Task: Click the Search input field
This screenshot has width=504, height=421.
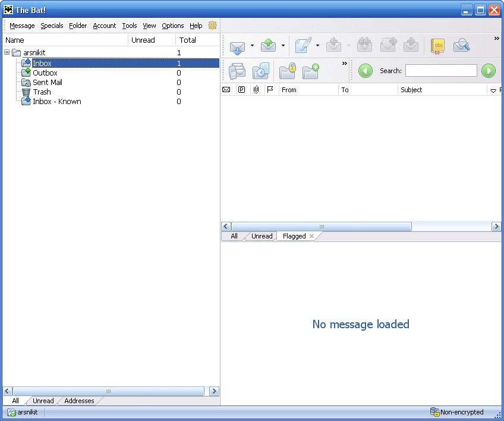Action: (x=441, y=71)
